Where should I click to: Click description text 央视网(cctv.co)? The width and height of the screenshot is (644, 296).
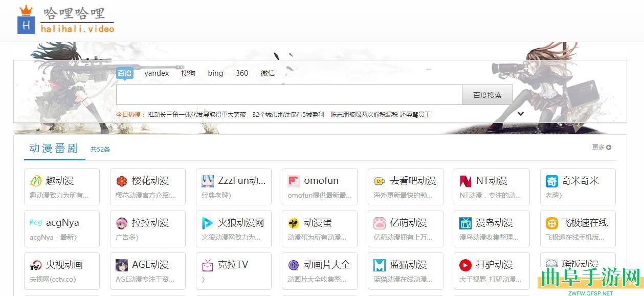pyautogui.click(x=53, y=279)
